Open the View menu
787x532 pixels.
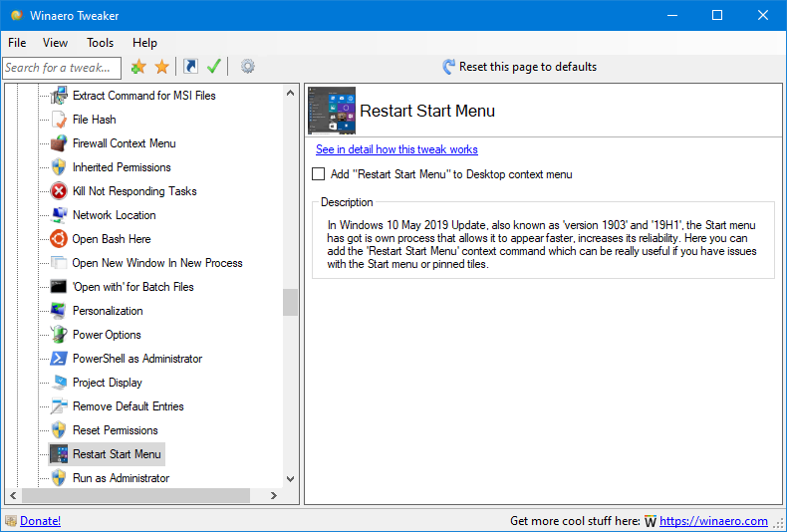[55, 43]
